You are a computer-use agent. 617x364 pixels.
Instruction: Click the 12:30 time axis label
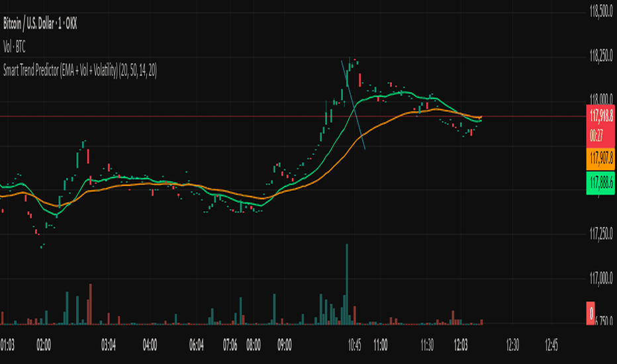(512, 345)
